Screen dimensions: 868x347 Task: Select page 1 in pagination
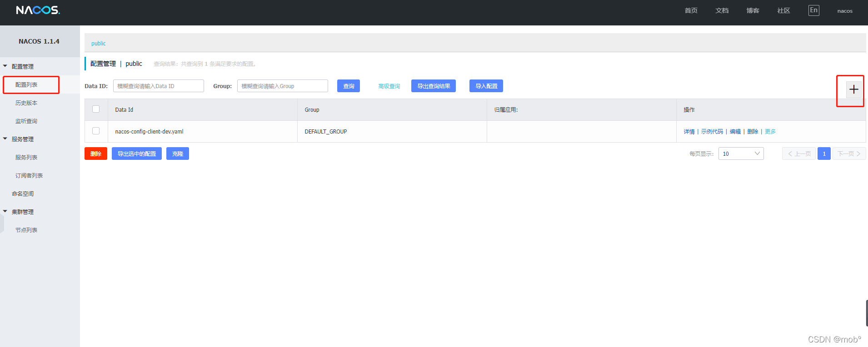(824, 154)
